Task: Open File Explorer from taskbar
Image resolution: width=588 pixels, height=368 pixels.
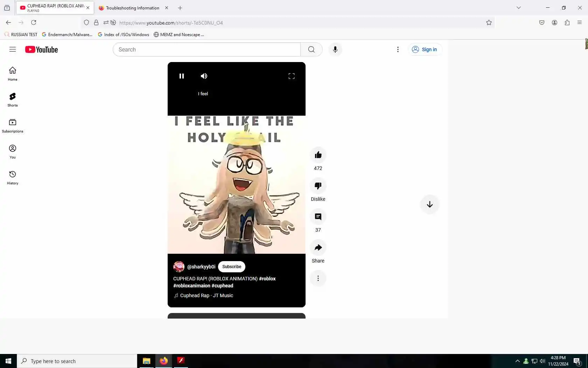Action: click(146, 361)
